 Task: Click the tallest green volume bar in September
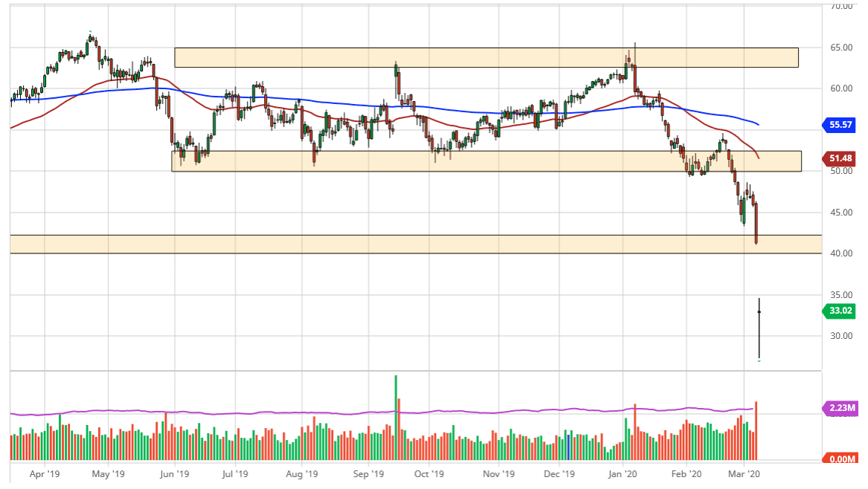point(396,418)
